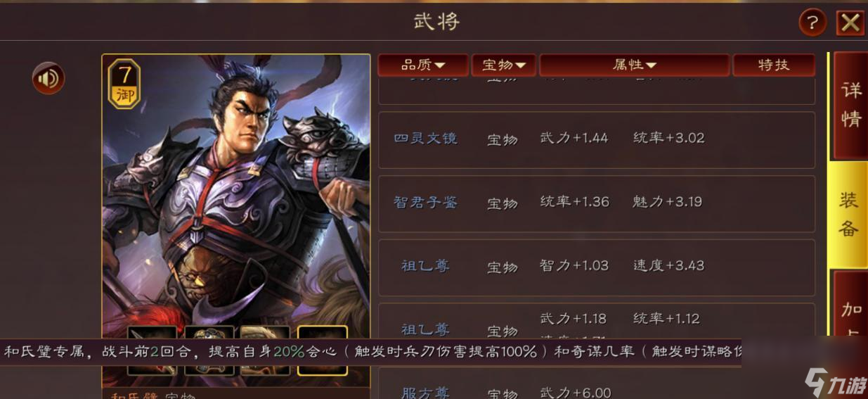Screen dimensions: 868x399
Task: Select the armor equipment slot
Action: 209,350
